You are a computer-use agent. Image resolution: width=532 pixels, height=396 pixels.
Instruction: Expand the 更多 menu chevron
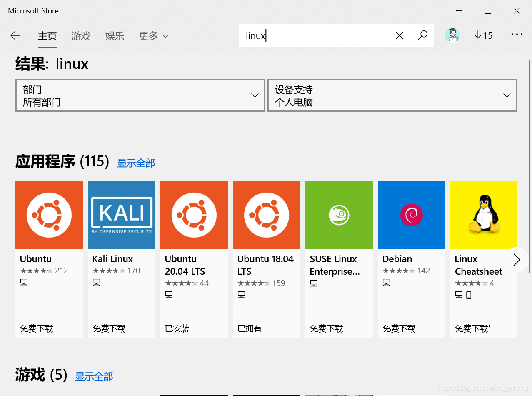click(165, 36)
